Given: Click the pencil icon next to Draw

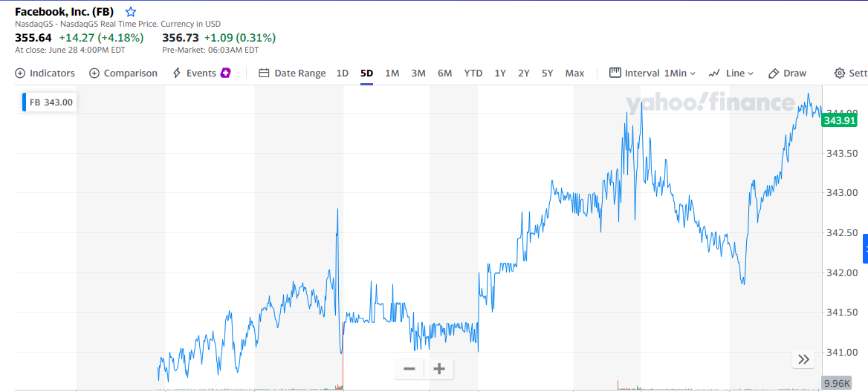Looking at the screenshot, I should tap(774, 73).
